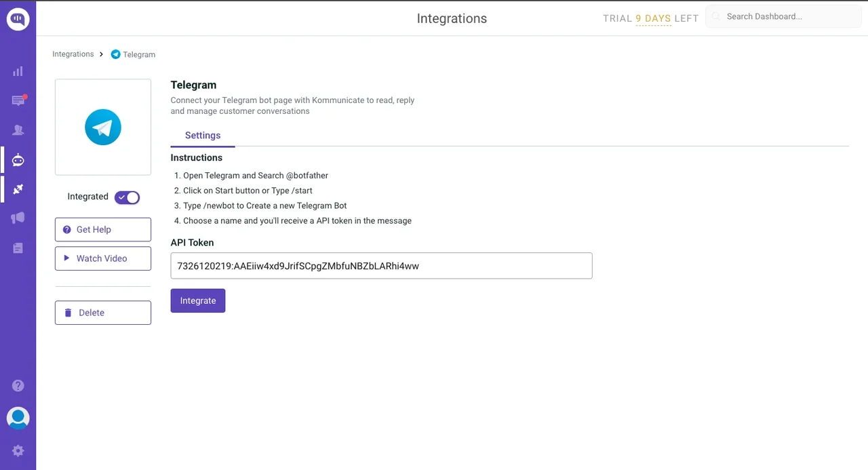Open the knowledge base document sidebar icon
Screen dimensions: 868x470
coord(18,248)
